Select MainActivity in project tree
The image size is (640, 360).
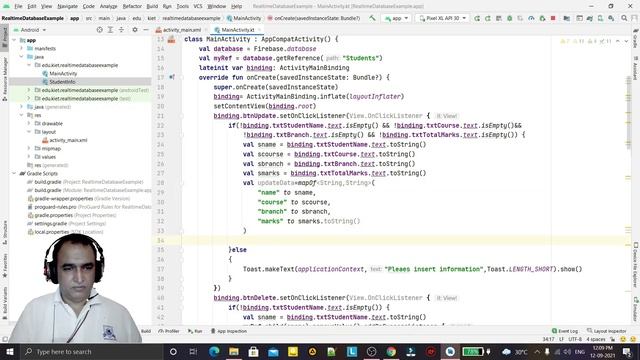[x=63, y=73]
